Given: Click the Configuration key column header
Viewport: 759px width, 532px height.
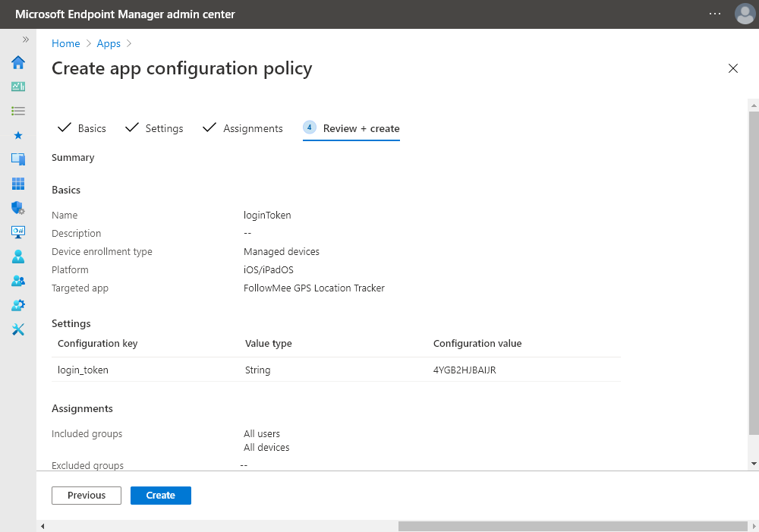Looking at the screenshot, I should (x=98, y=343).
